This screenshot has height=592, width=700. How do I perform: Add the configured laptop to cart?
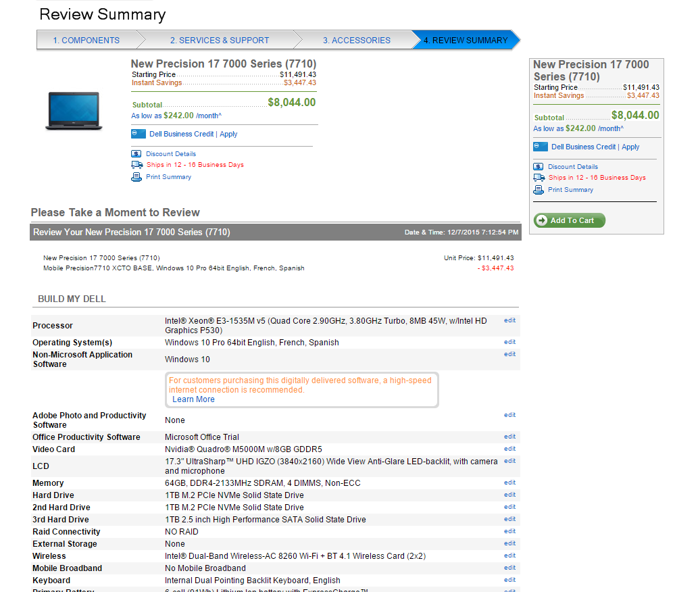click(x=570, y=220)
